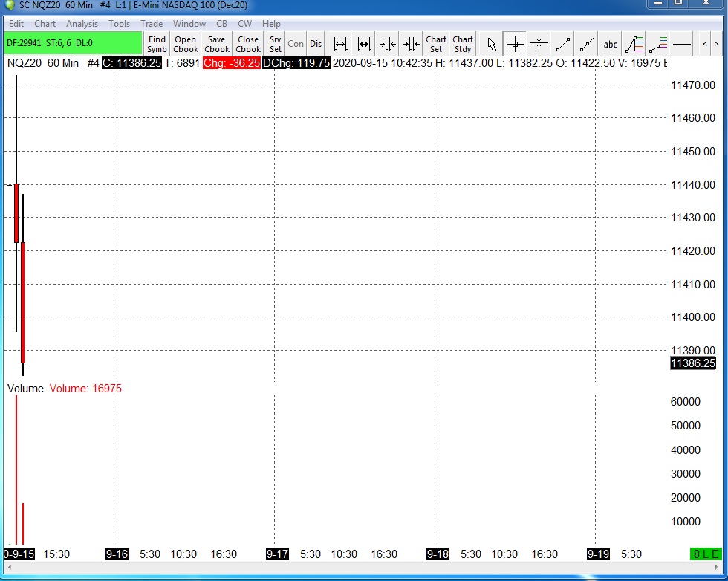Click the Dis disconnect button
Viewport: 728px width, 581px height.
(x=316, y=44)
